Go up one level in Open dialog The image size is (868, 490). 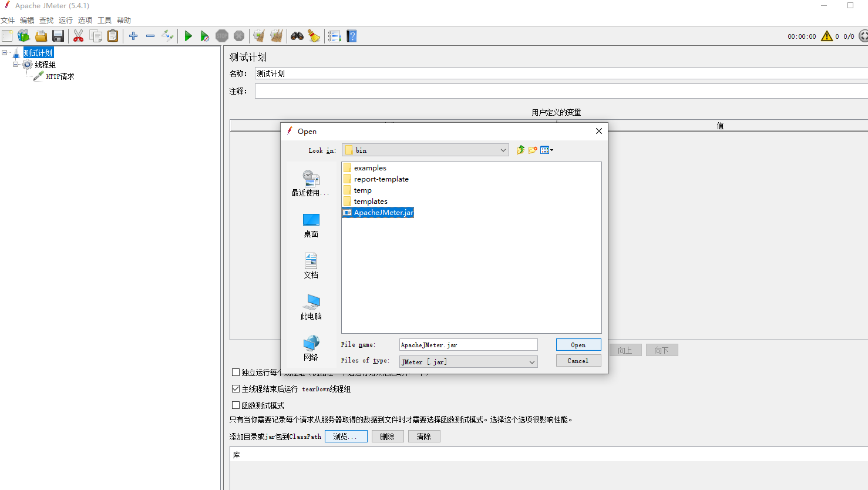coord(520,150)
